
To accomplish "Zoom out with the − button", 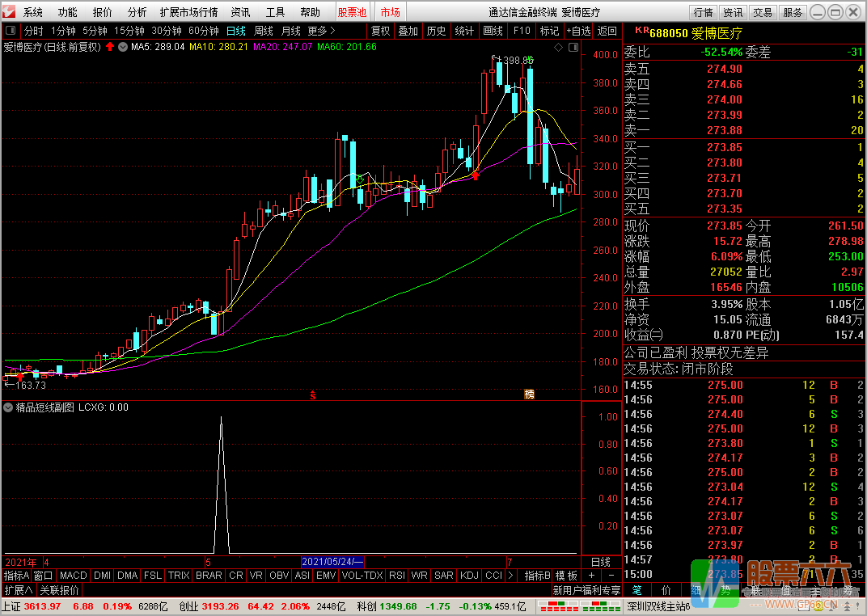I will coord(611,576).
